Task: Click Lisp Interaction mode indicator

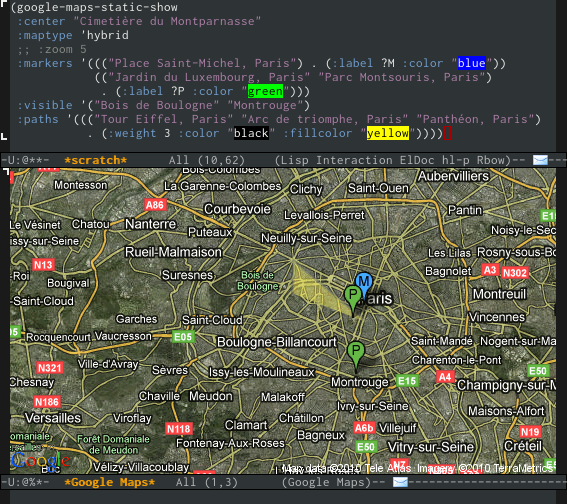Action: pos(332,160)
